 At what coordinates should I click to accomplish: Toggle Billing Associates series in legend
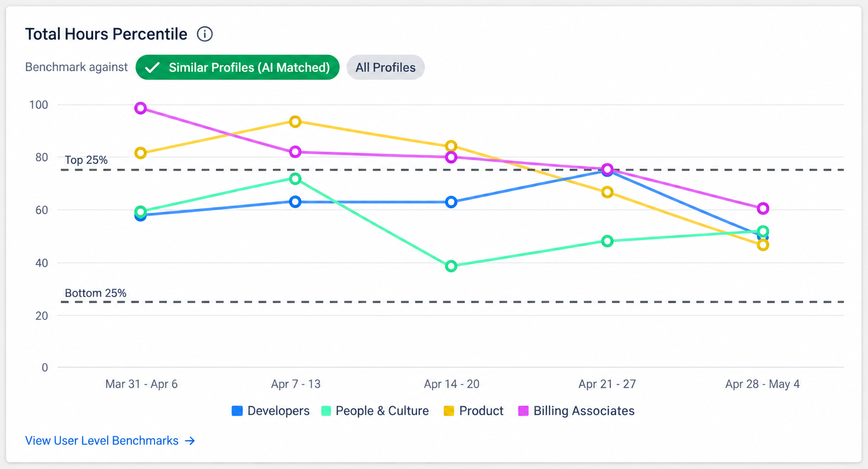click(576, 411)
